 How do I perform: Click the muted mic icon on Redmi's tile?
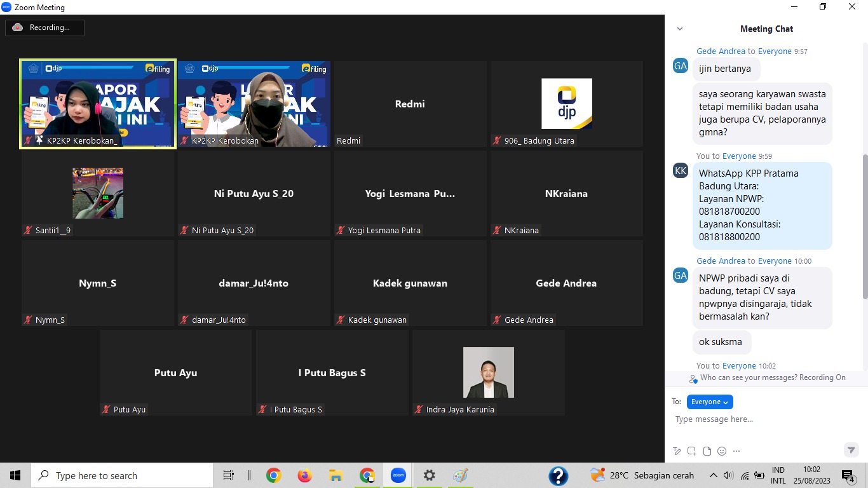pos(341,140)
